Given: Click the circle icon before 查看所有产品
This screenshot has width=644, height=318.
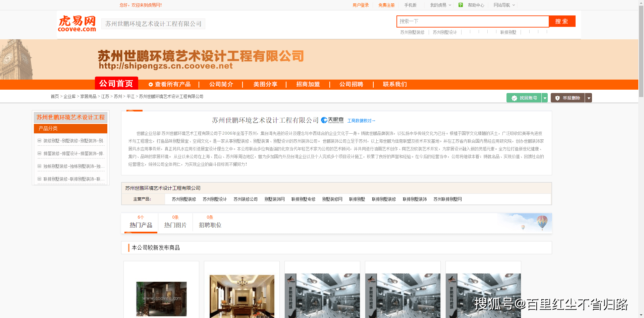Looking at the screenshot, I should 151,84.
